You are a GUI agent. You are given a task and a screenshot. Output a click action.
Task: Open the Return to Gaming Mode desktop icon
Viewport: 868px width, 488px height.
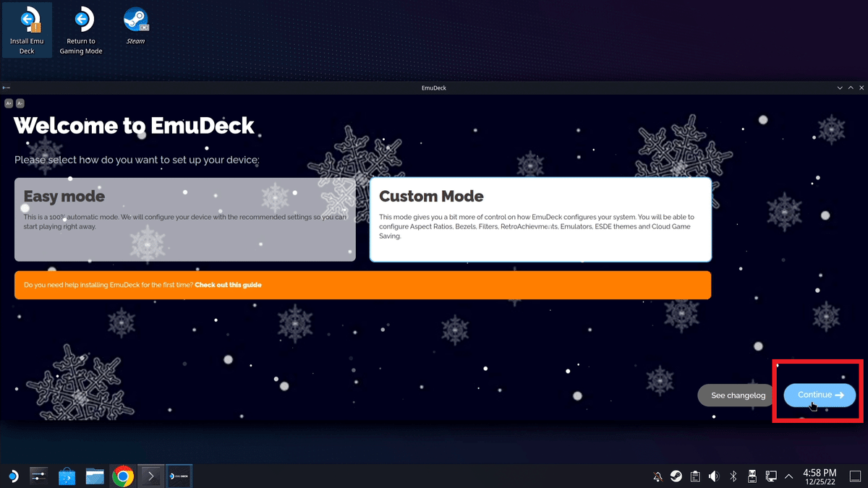coord(81,31)
